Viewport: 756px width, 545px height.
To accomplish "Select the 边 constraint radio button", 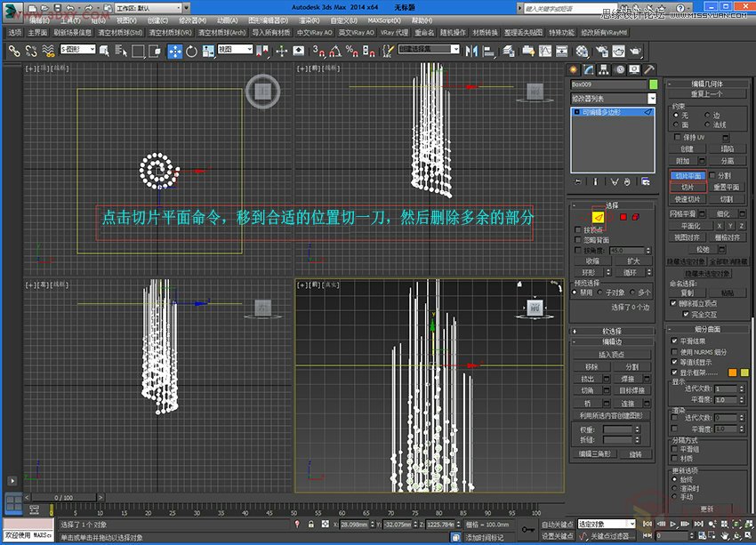I will [x=707, y=116].
